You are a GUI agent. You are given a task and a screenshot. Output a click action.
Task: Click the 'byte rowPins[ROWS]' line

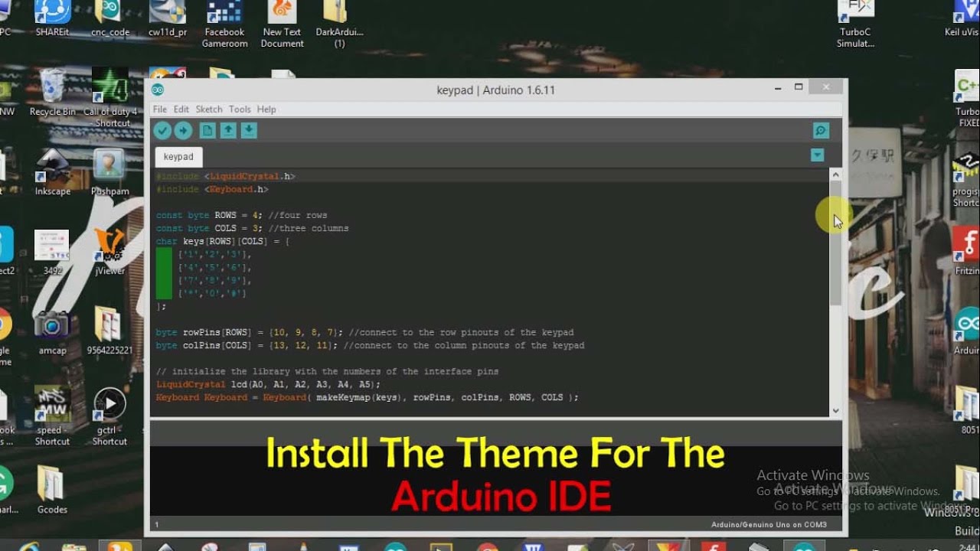365,332
